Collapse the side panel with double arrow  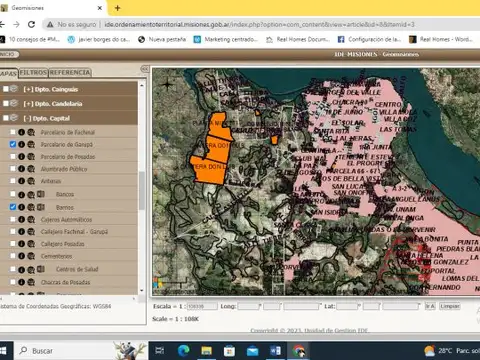(x=145, y=69)
